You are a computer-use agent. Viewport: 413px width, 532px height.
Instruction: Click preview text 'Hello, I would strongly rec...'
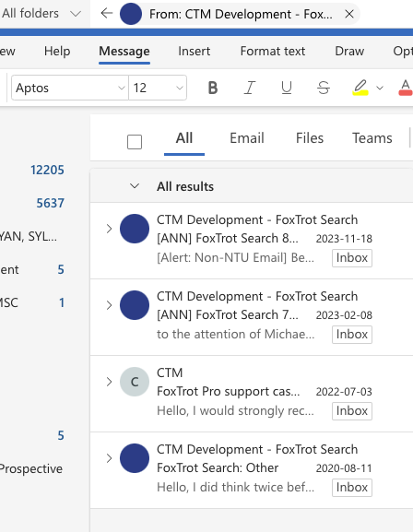(235, 411)
